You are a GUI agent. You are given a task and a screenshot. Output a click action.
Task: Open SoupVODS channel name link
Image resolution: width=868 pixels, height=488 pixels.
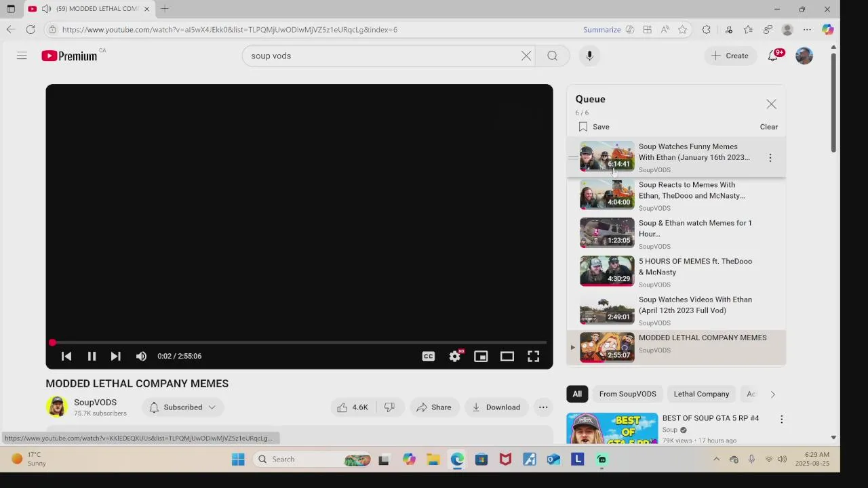95,403
